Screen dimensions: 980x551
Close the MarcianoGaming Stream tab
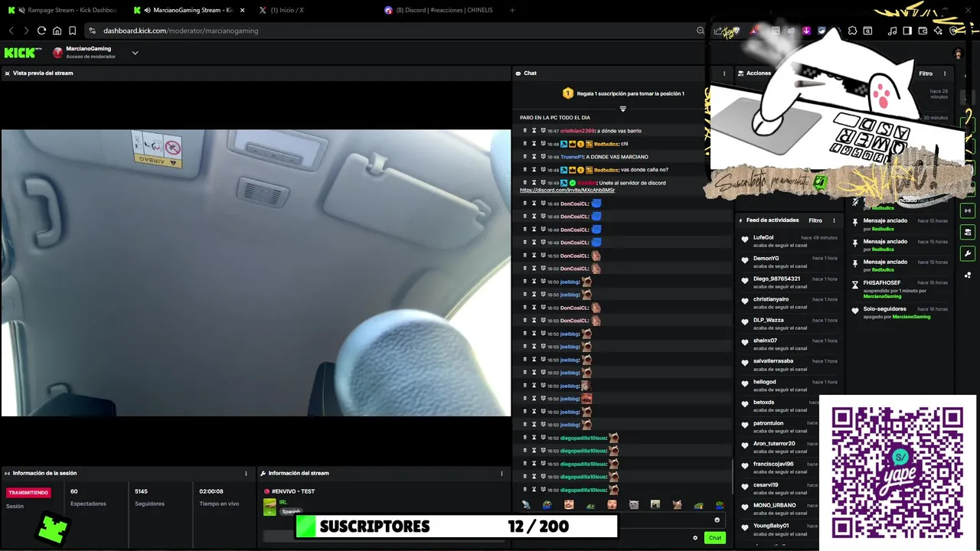tap(243, 10)
